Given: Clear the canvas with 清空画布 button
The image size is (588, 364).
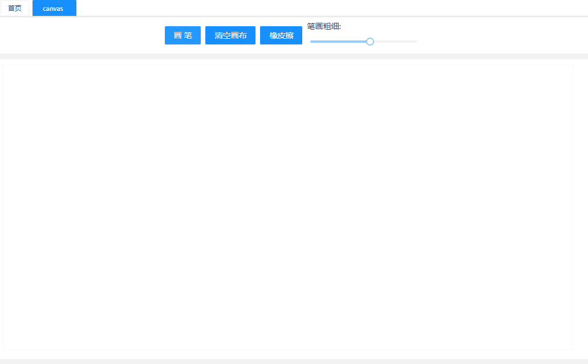Looking at the screenshot, I should tap(230, 35).
